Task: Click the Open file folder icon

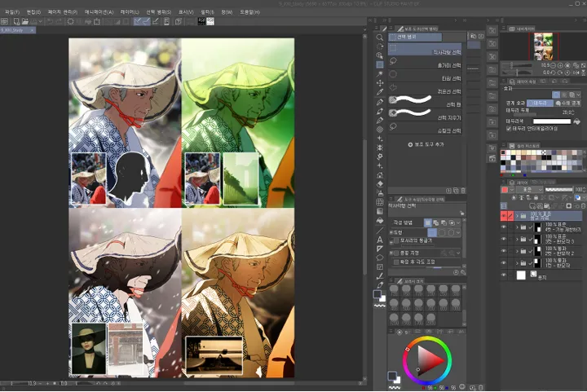Action: [25, 22]
